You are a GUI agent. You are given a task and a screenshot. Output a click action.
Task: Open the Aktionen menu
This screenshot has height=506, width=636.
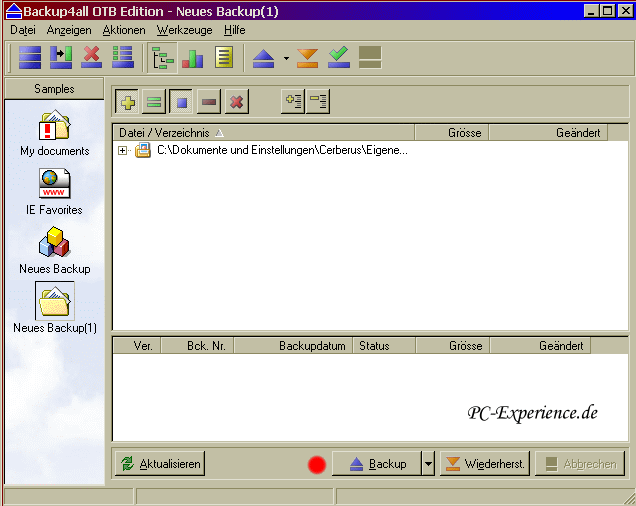point(124,30)
